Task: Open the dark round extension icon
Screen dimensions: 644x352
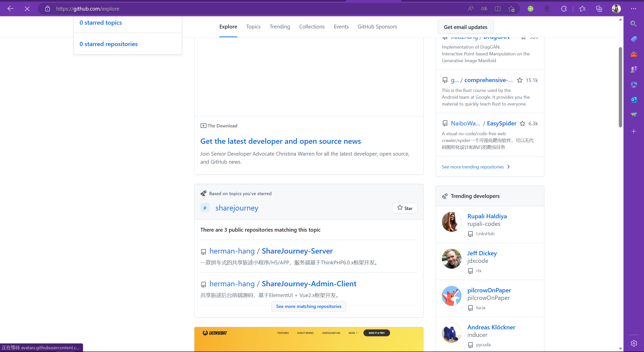Action: (547, 9)
